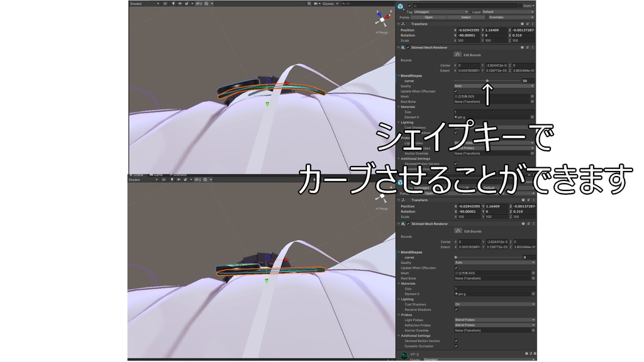Screen dimensions: 644x362
Task: Click pin g material preview sphere
Action: (404, 356)
